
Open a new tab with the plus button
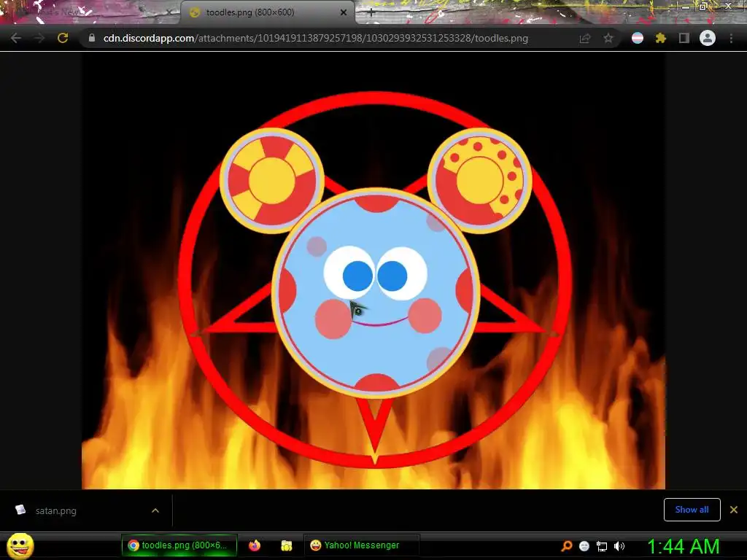point(371,13)
